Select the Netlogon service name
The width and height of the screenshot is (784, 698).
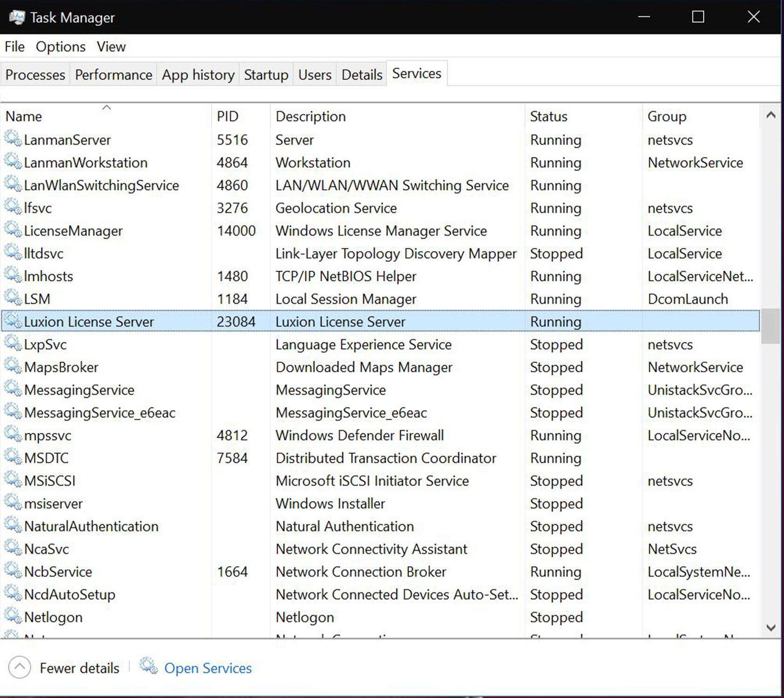pos(53,617)
